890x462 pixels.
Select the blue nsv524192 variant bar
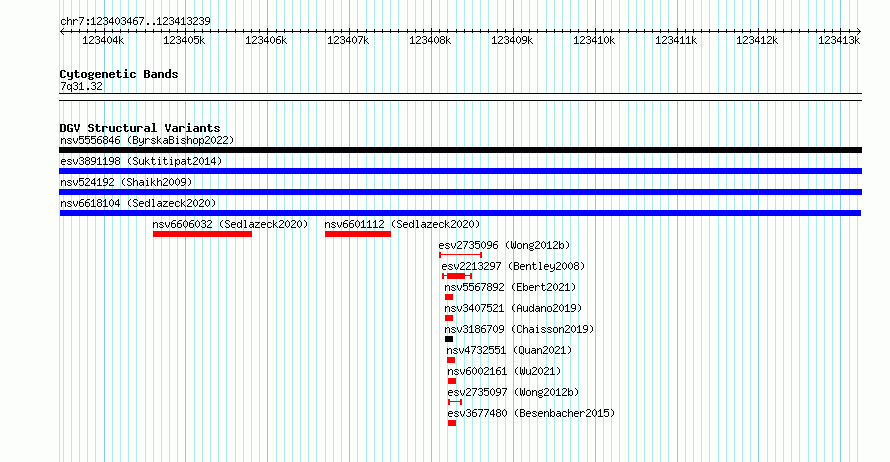pyautogui.click(x=460, y=192)
